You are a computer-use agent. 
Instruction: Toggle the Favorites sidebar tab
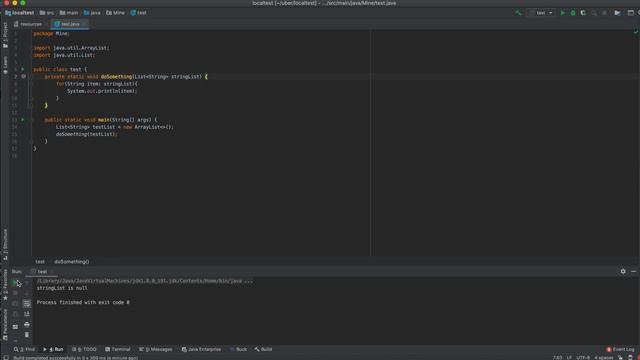(x=5, y=284)
